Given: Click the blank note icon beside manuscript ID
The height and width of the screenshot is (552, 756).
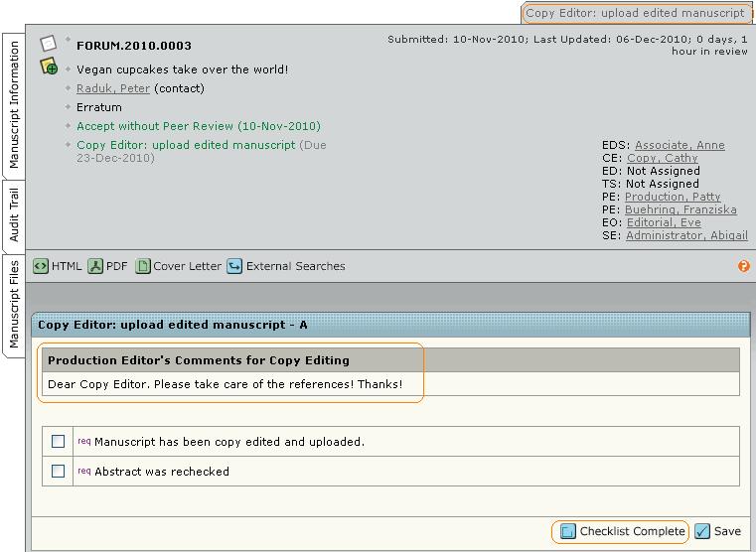Looking at the screenshot, I should point(48,44).
